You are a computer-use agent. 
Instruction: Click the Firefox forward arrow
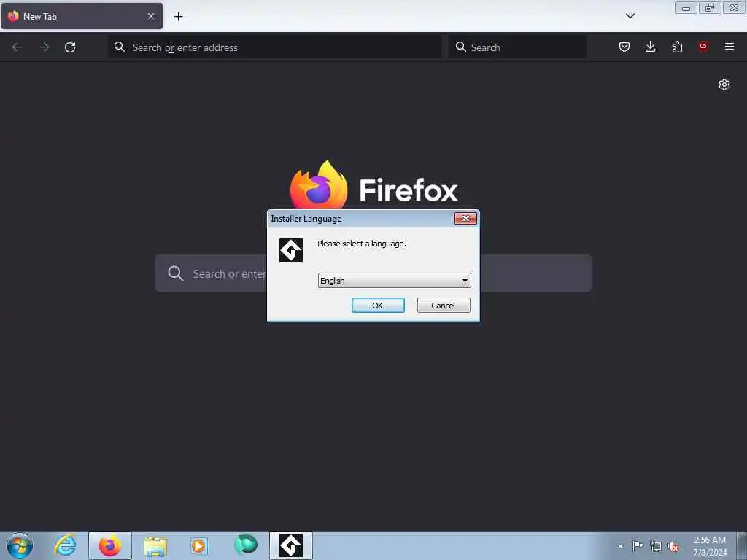[44, 47]
